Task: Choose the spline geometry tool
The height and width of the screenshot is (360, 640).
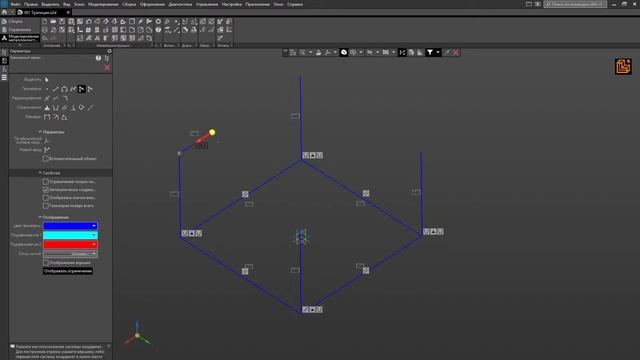Action: click(73, 89)
